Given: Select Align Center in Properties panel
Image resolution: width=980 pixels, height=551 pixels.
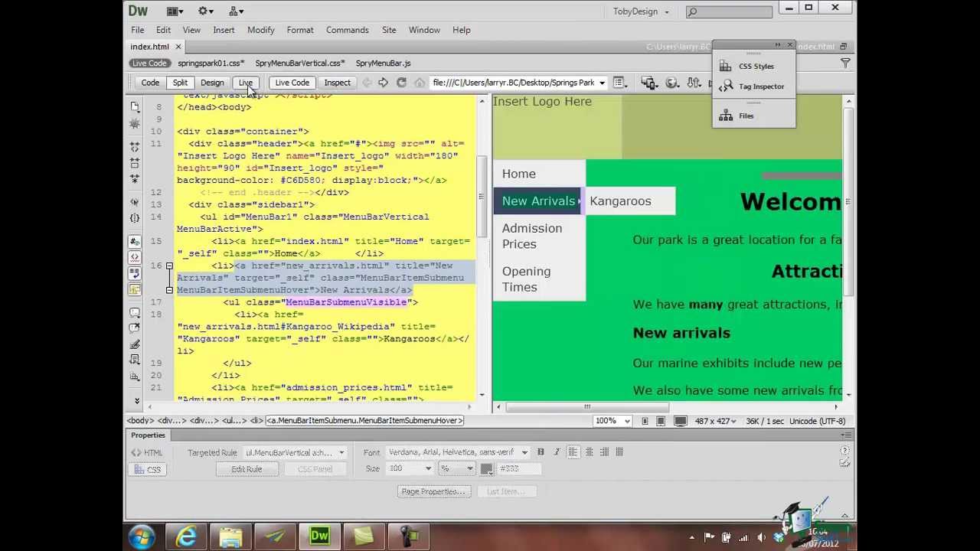Looking at the screenshot, I should (589, 452).
